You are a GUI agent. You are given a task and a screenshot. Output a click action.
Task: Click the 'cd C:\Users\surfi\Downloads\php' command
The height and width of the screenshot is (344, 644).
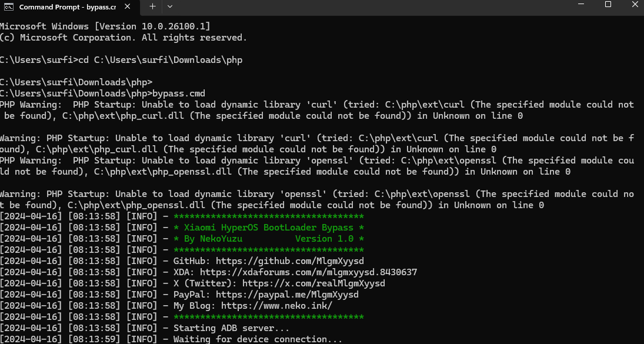[x=160, y=60]
